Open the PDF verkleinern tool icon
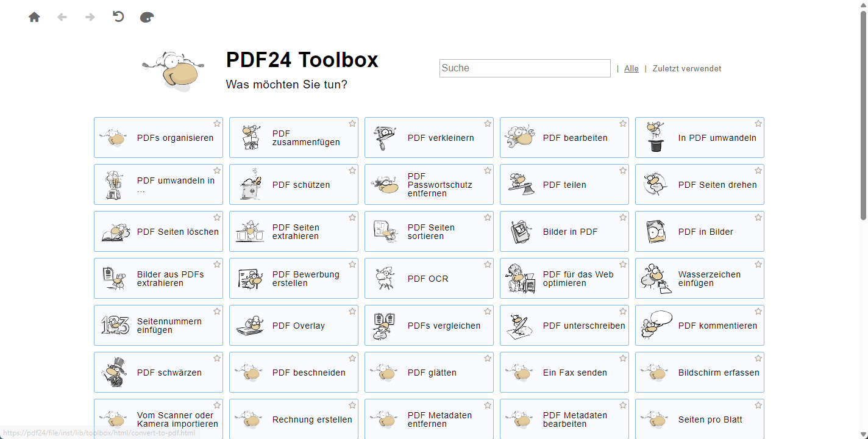Image resolution: width=868 pixels, height=439 pixels. click(384, 138)
